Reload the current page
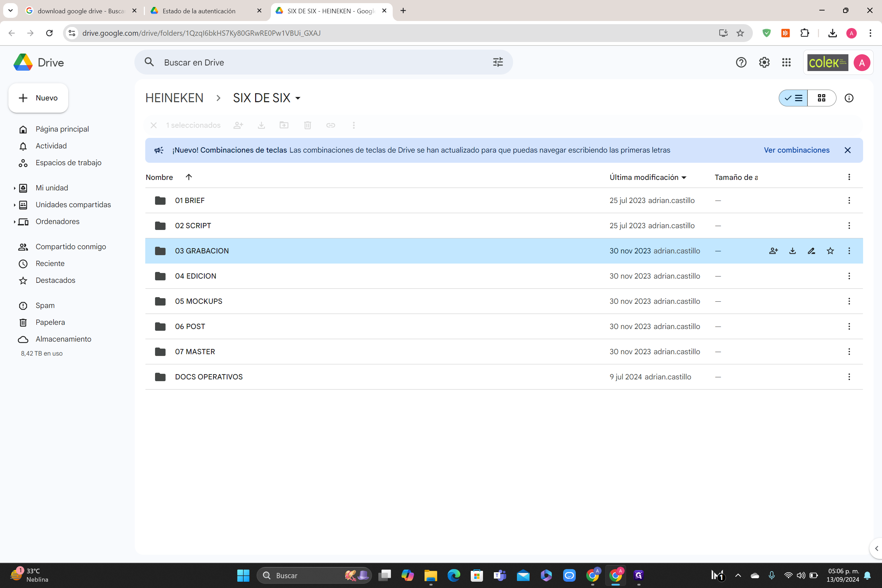This screenshot has width=882, height=588. click(x=49, y=33)
